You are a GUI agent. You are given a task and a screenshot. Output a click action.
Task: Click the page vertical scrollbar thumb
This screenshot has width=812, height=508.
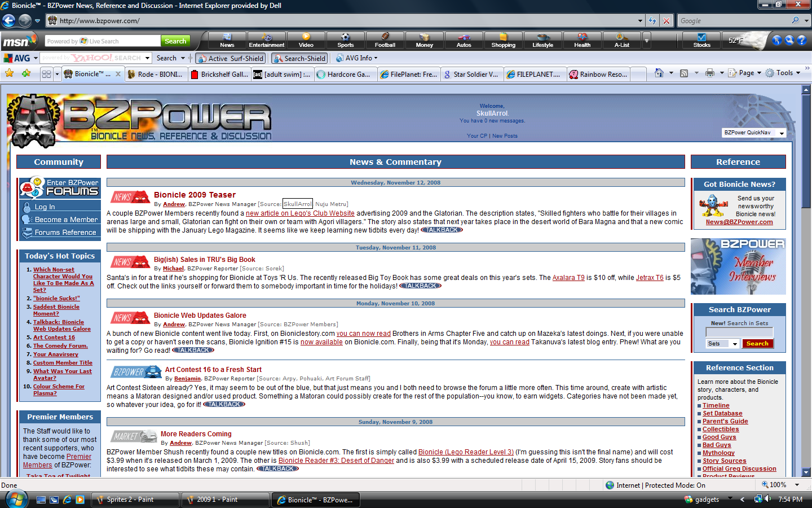806,152
